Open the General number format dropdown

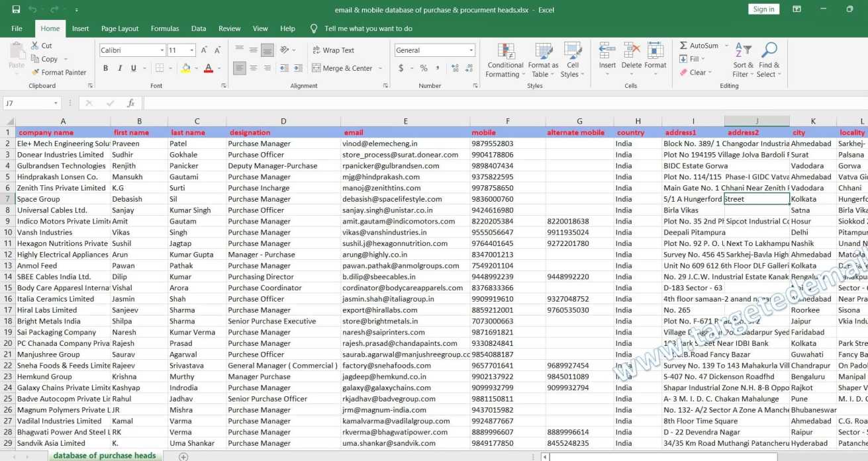[471, 50]
